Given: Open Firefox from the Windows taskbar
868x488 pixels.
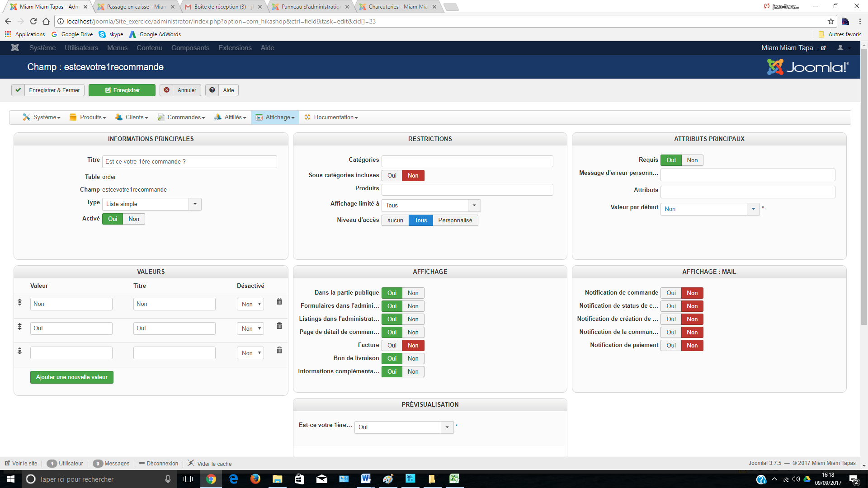Looking at the screenshot, I should click(x=255, y=479).
